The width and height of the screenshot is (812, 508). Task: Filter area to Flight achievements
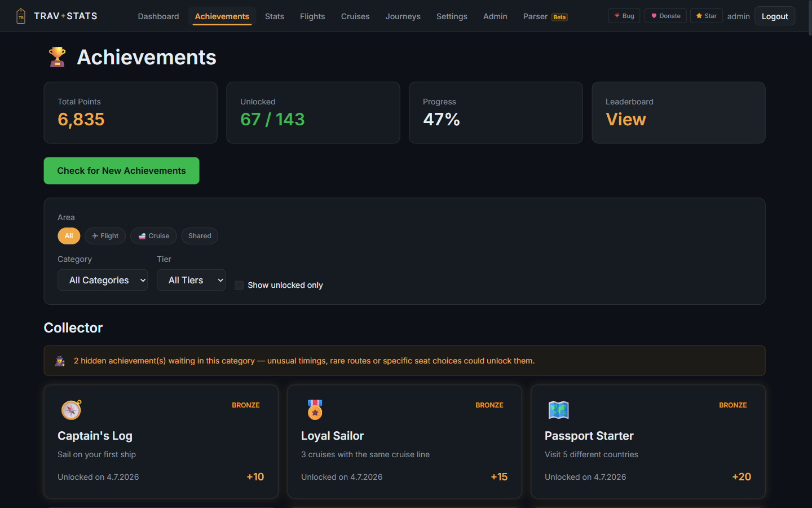[105, 236]
